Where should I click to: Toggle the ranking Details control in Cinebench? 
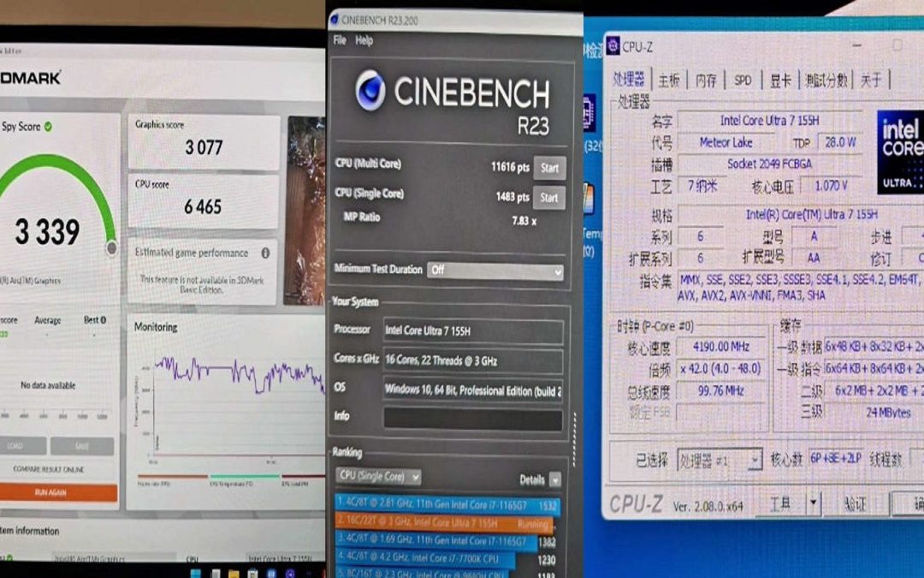point(554,480)
